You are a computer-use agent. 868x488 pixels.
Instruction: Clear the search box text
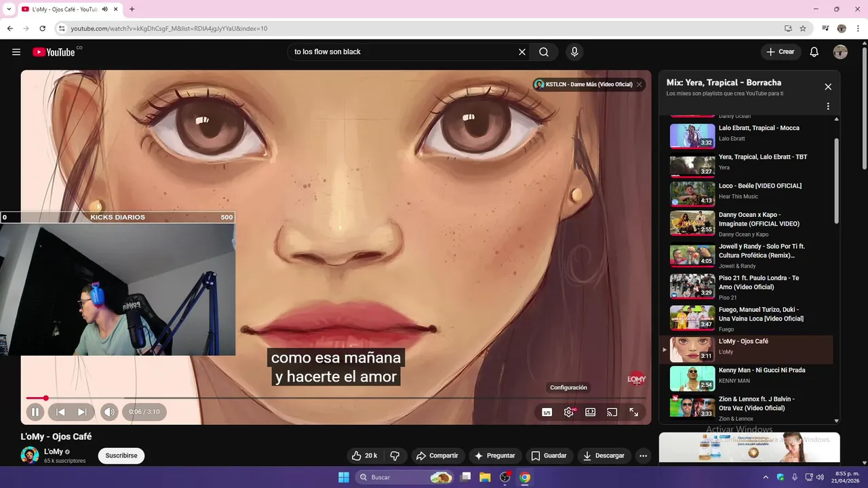coord(522,52)
